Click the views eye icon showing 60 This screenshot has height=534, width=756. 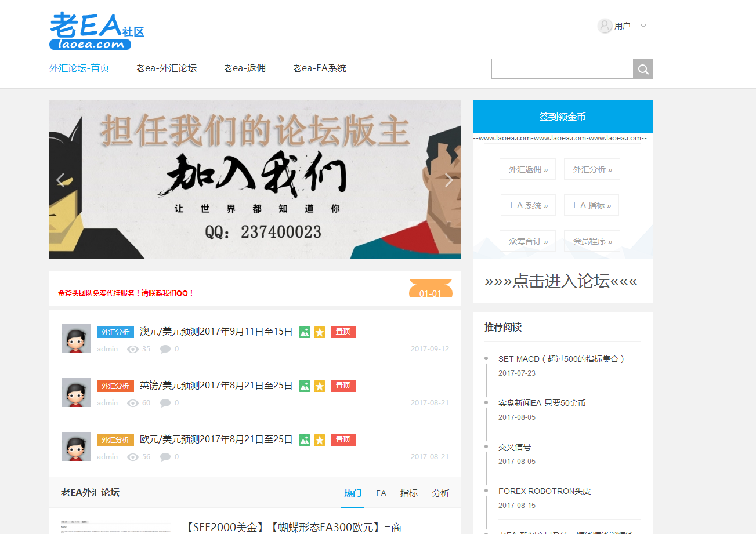click(x=133, y=403)
